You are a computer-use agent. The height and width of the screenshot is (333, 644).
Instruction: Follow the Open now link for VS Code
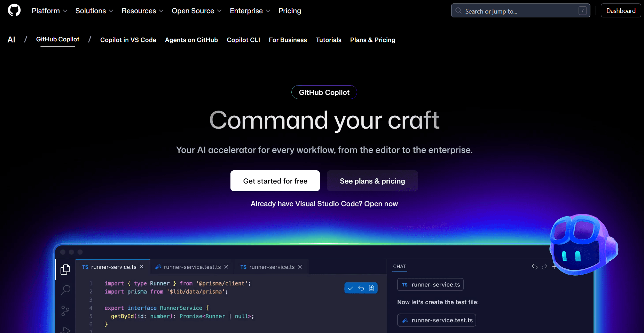[x=381, y=204]
